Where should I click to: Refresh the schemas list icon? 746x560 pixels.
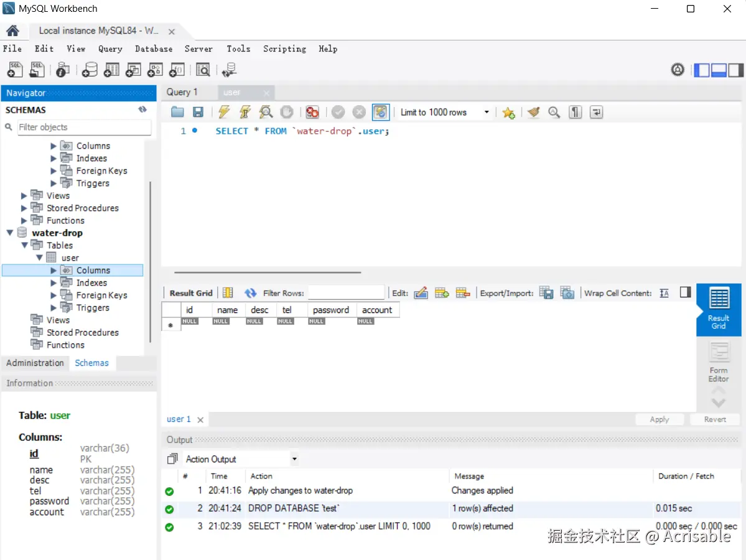click(x=142, y=110)
